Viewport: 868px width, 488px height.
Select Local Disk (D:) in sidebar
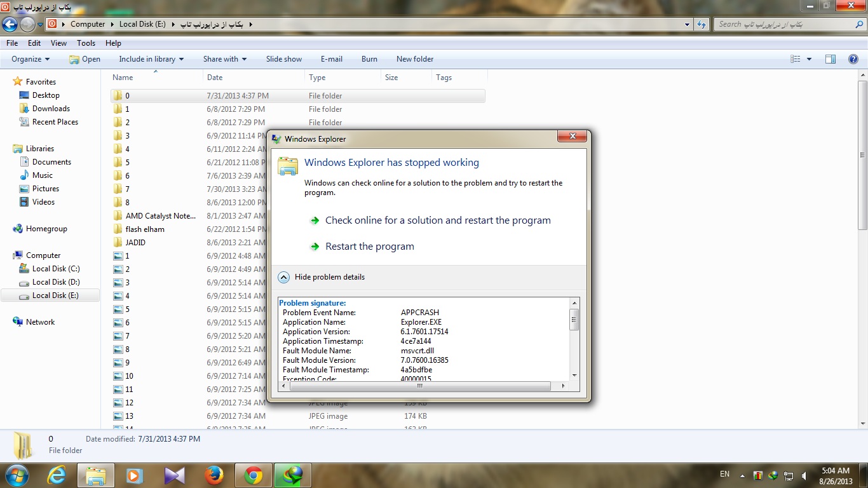(56, 282)
